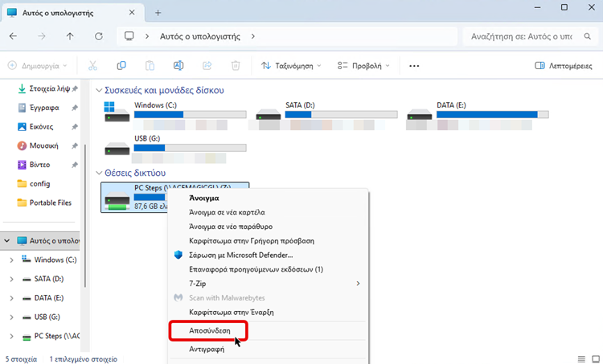Open the USB (G:) drive
The width and height of the screenshot is (603, 364).
117,146
